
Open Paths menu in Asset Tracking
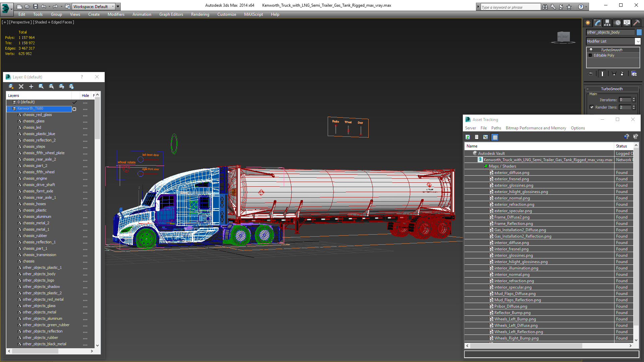(496, 128)
